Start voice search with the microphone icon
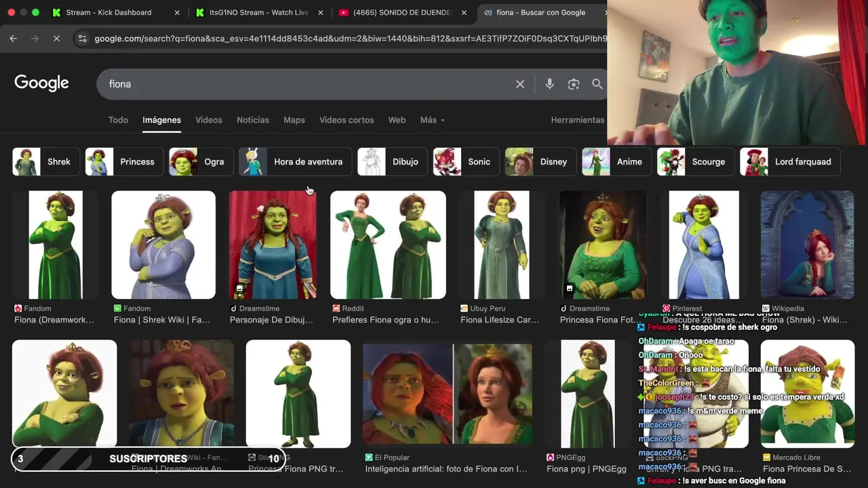Image resolution: width=868 pixels, height=488 pixels. coord(549,84)
